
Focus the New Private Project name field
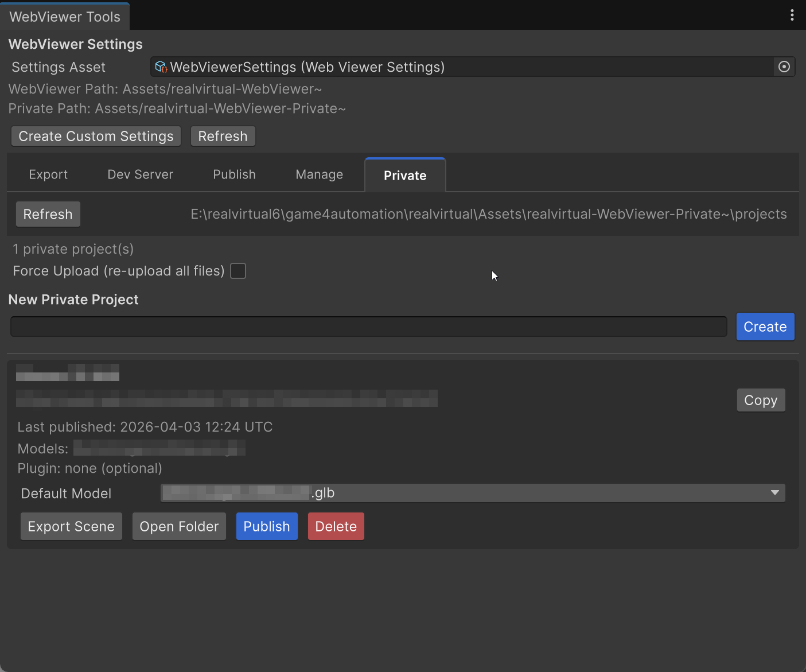click(368, 327)
